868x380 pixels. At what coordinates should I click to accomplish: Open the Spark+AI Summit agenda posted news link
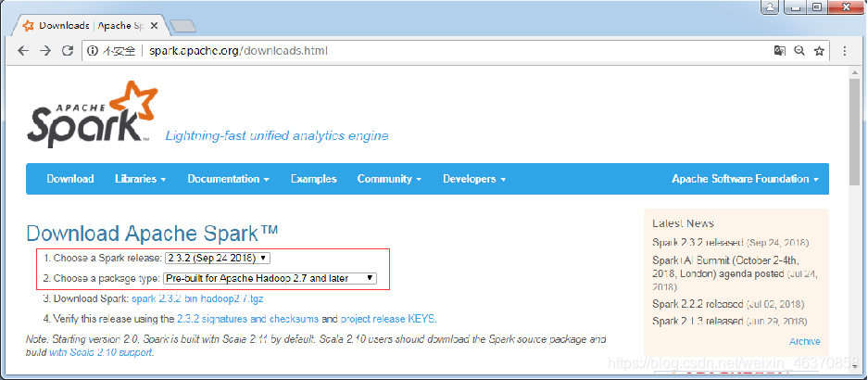(725, 267)
